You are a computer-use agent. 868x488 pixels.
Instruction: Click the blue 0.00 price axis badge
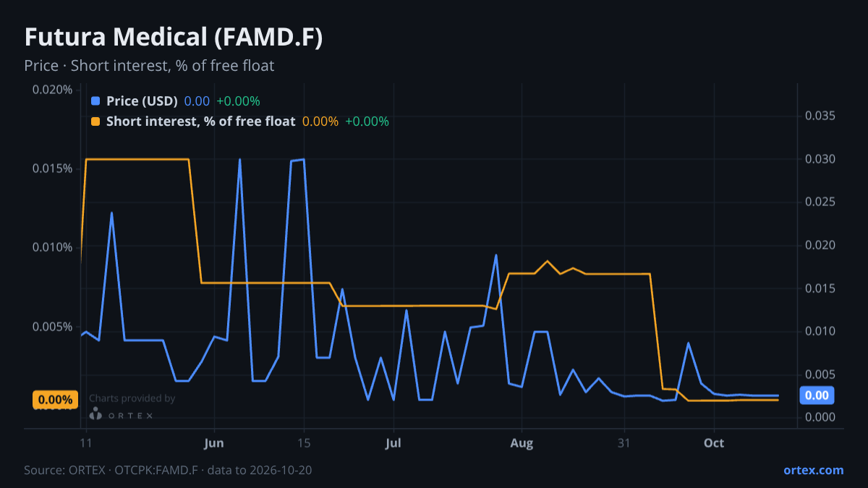817,395
